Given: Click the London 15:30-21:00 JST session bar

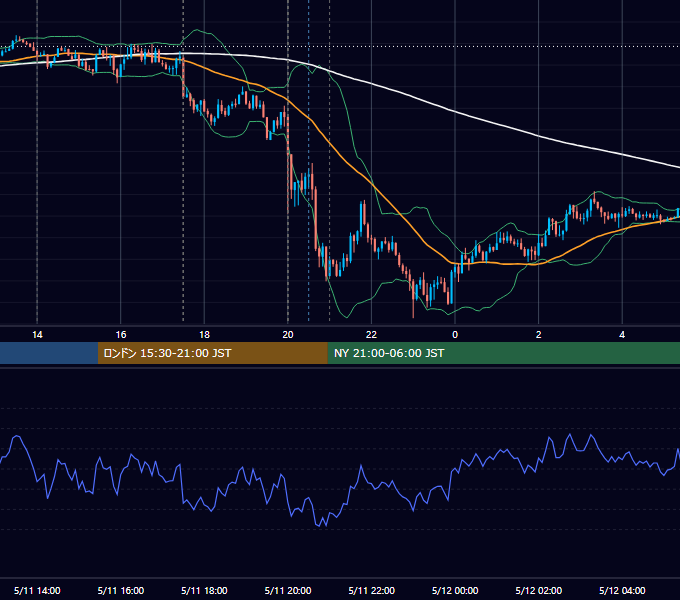Looking at the screenshot, I should point(212,353).
